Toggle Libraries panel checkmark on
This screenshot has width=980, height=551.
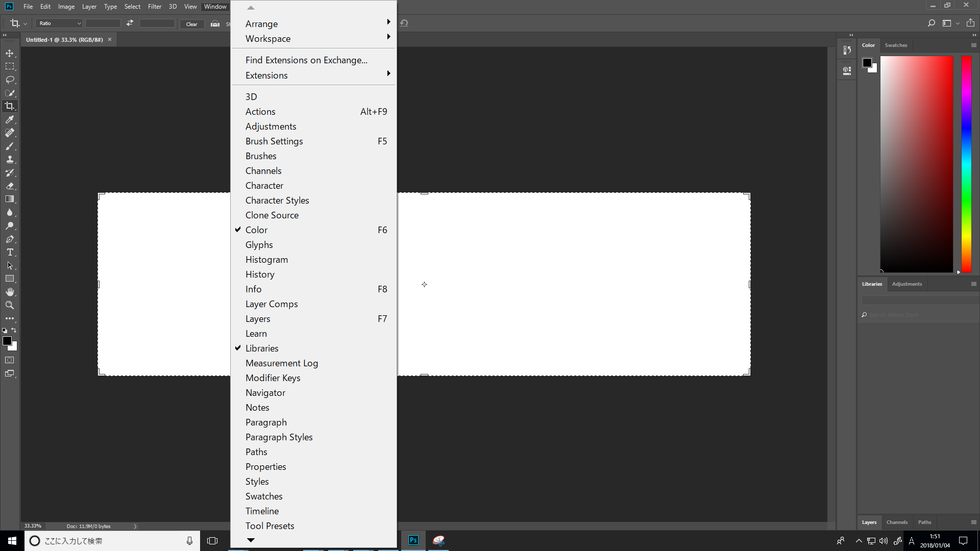click(x=262, y=348)
